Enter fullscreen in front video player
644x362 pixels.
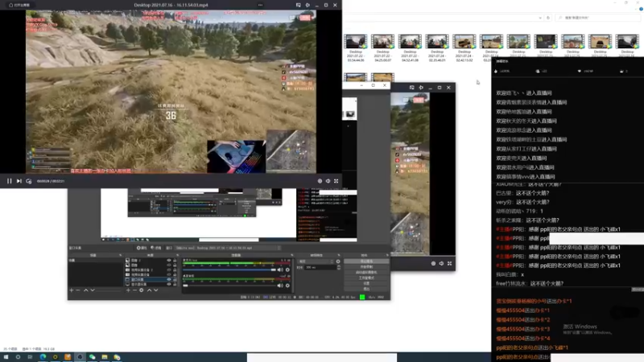[x=336, y=181]
